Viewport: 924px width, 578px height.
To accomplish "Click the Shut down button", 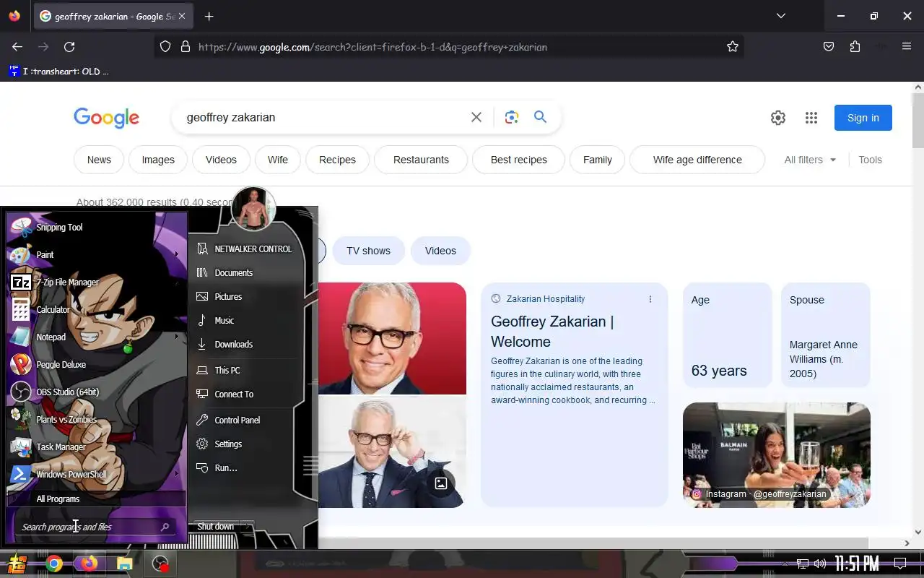I will click(215, 526).
